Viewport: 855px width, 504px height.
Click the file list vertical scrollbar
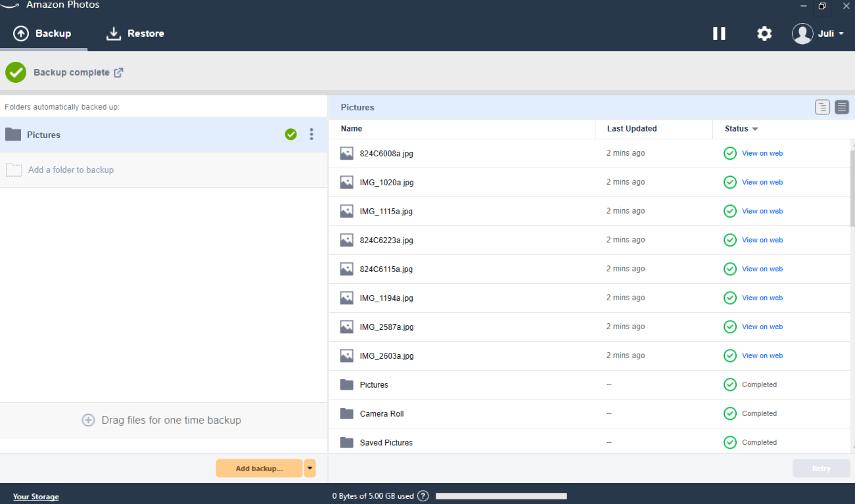click(x=853, y=189)
